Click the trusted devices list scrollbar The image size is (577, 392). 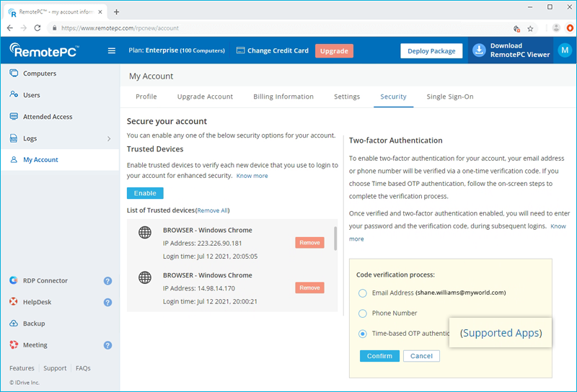tap(335, 239)
